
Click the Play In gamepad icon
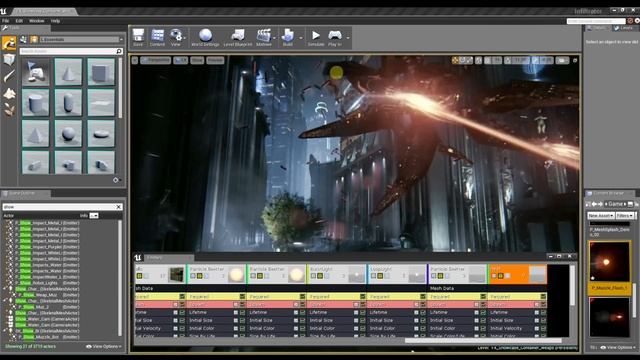pyautogui.click(x=335, y=37)
